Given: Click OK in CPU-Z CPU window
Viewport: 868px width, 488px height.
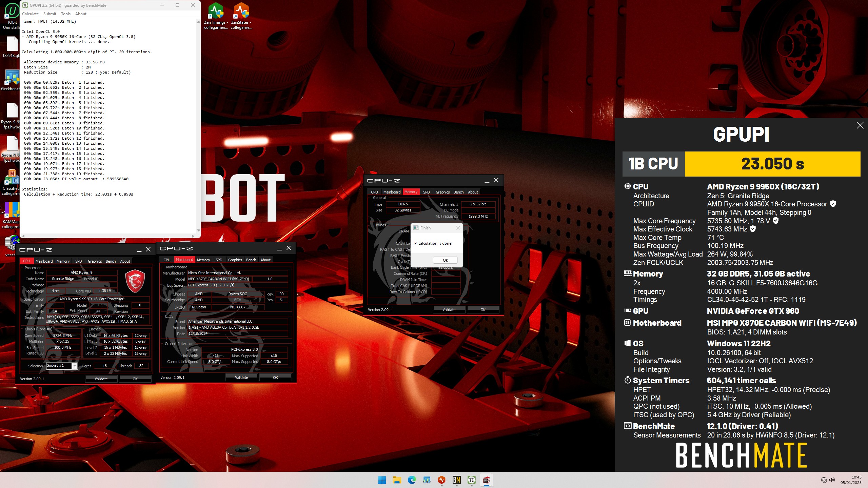Looking at the screenshot, I should (135, 379).
